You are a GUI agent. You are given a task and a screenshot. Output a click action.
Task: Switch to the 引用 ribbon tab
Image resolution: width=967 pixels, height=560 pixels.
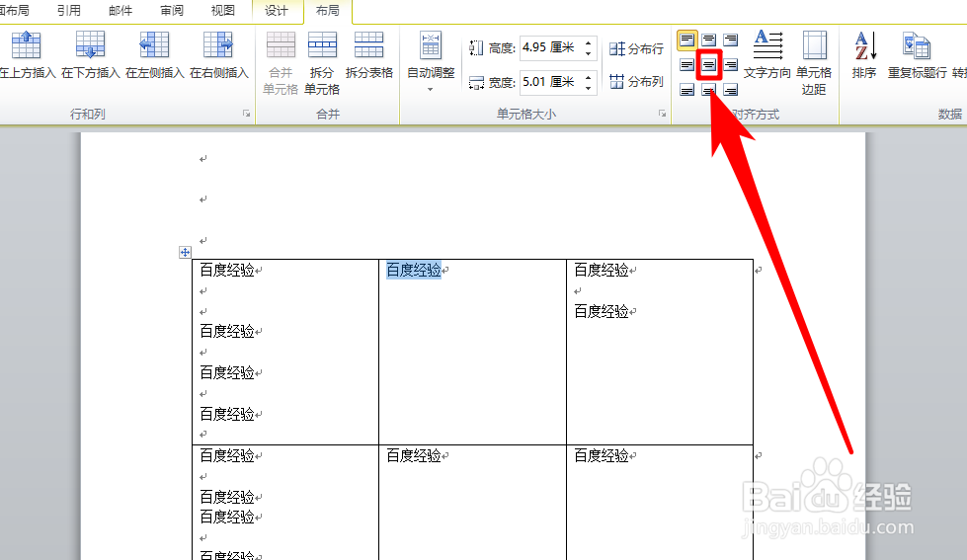[x=68, y=11]
